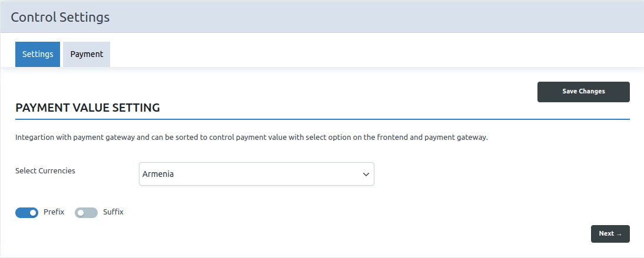The width and height of the screenshot is (644, 258).
Task: Open the Payment tab
Action: (x=87, y=54)
